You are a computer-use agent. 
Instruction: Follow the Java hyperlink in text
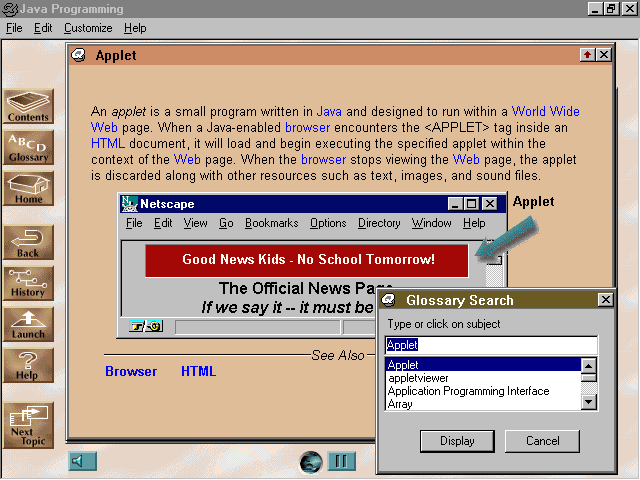(x=329, y=111)
